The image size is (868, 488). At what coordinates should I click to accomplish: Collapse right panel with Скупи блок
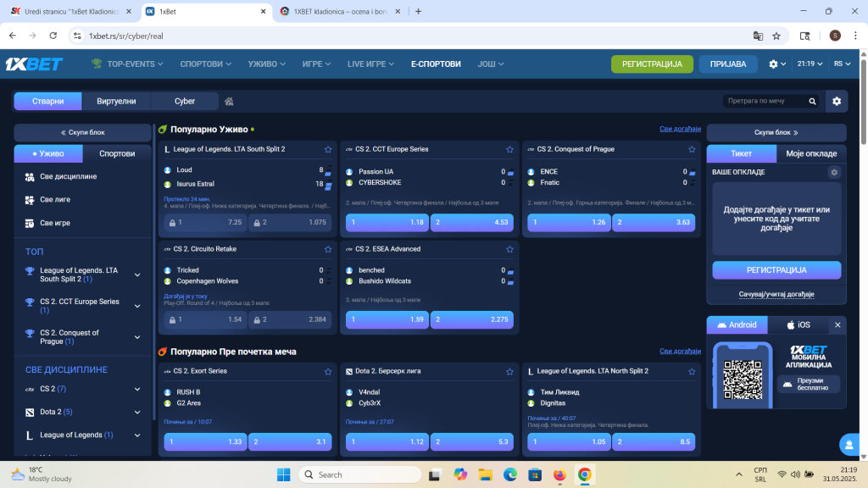pyautogui.click(x=776, y=133)
